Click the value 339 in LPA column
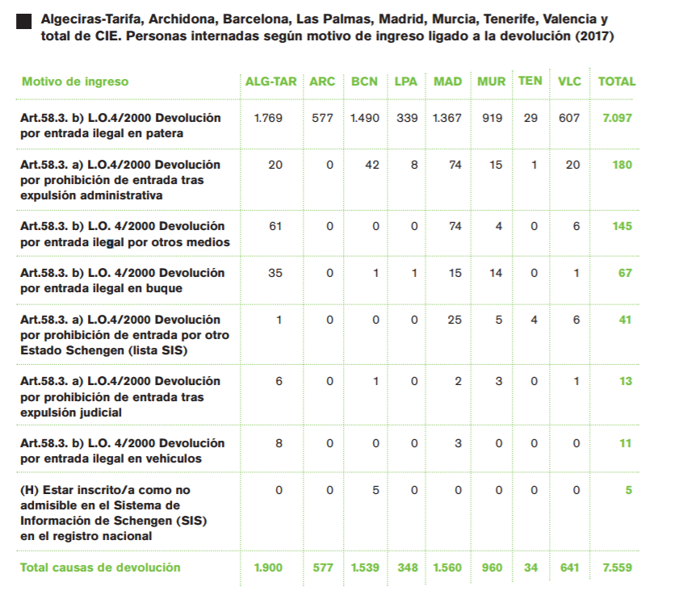This screenshot has width=700, height=599. (407, 118)
